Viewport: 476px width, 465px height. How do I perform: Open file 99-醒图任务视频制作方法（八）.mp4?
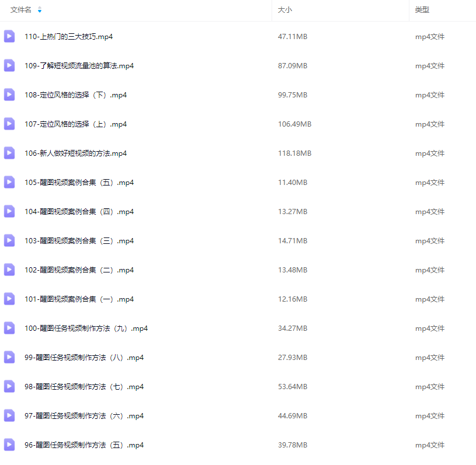tap(84, 358)
